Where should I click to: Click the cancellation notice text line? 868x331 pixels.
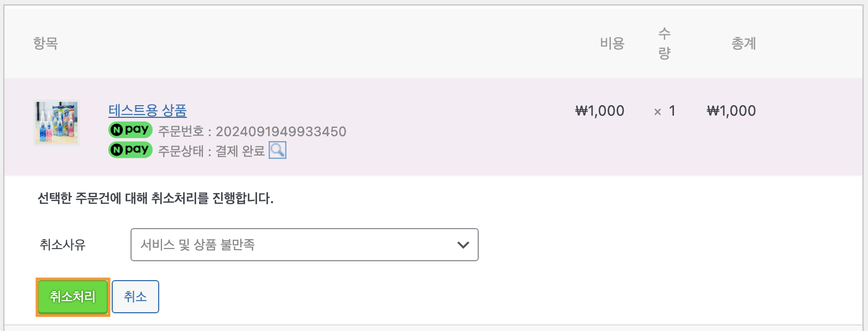pos(155,198)
